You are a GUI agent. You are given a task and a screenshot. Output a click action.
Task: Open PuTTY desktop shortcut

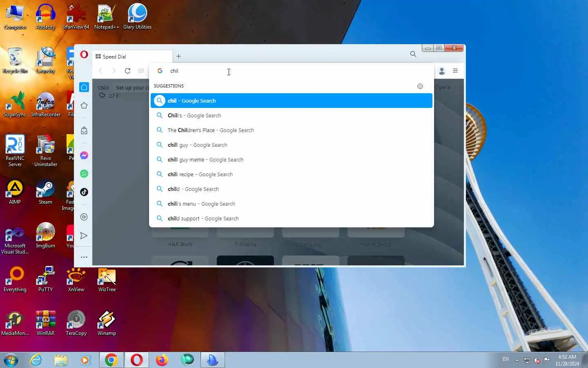tap(45, 279)
